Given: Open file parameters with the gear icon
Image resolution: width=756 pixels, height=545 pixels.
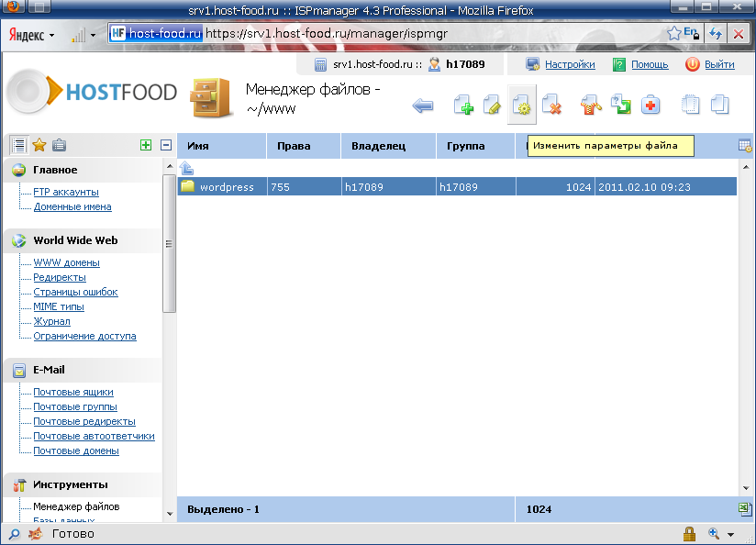Looking at the screenshot, I should tap(522, 106).
